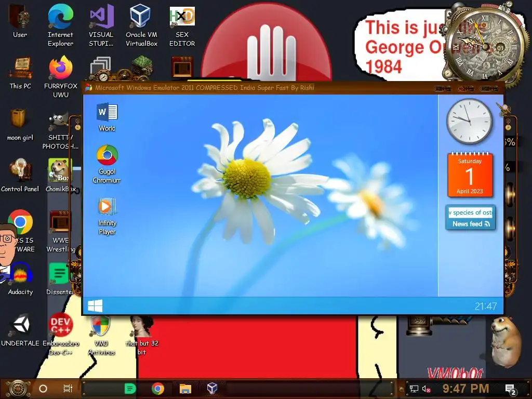532x399 pixels.
Task: Open Embarcadero Dev-C++ shortcut
Action: [60, 335]
